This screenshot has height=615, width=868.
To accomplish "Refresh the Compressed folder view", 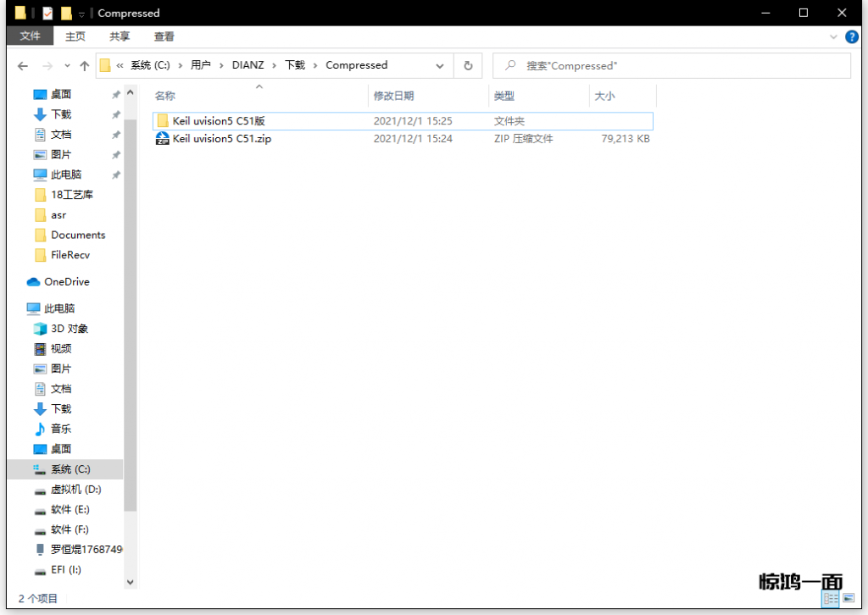I will click(468, 66).
